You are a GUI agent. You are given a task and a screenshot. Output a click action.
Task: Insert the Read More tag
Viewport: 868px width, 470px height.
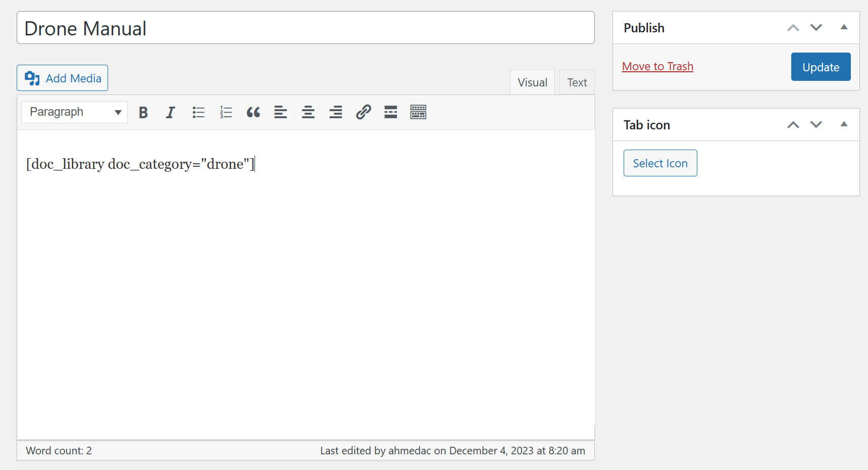click(x=390, y=112)
